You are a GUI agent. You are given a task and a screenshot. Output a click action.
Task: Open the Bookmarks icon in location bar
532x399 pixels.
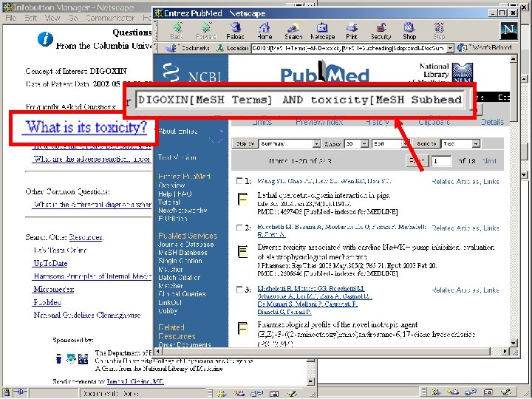(x=171, y=48)
